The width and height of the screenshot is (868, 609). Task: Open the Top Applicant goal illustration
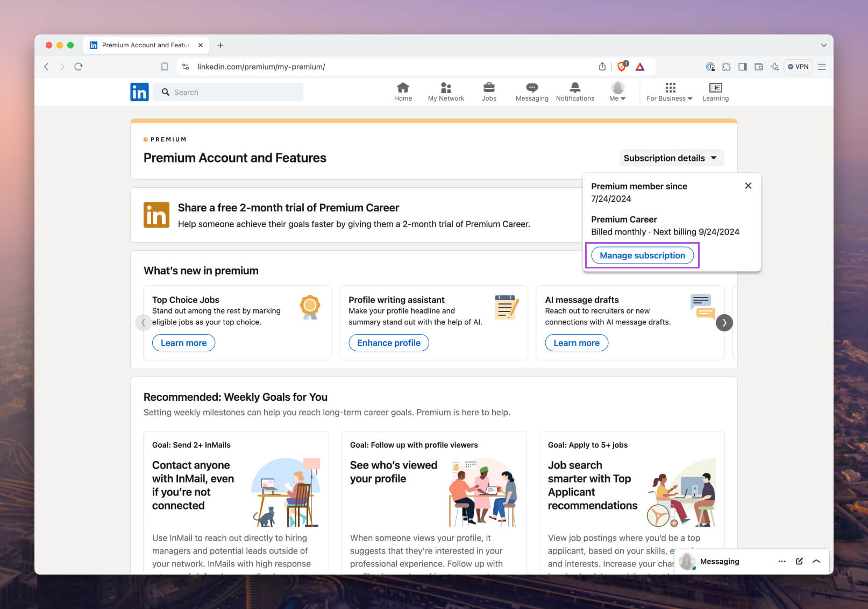click(x=681, y=492)
